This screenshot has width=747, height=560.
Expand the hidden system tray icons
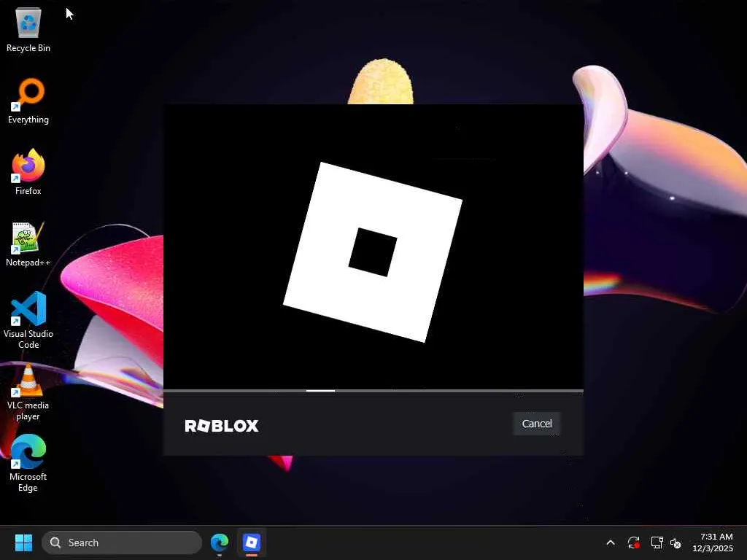[x=611, y=542]
